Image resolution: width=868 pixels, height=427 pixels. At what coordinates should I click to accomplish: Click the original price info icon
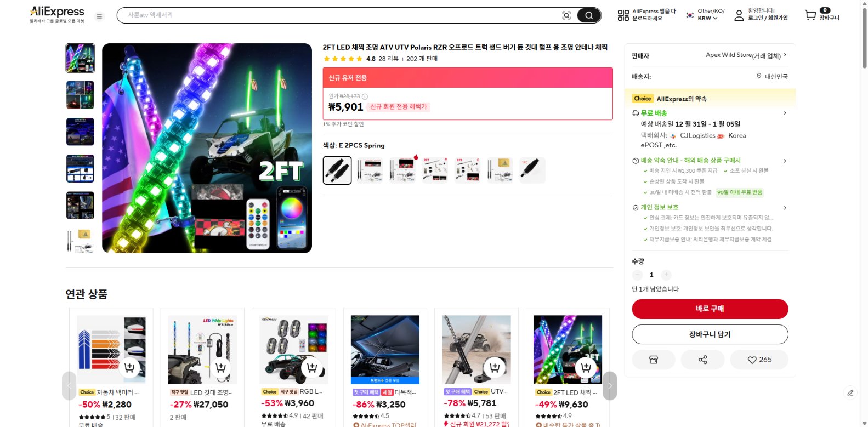365,96
